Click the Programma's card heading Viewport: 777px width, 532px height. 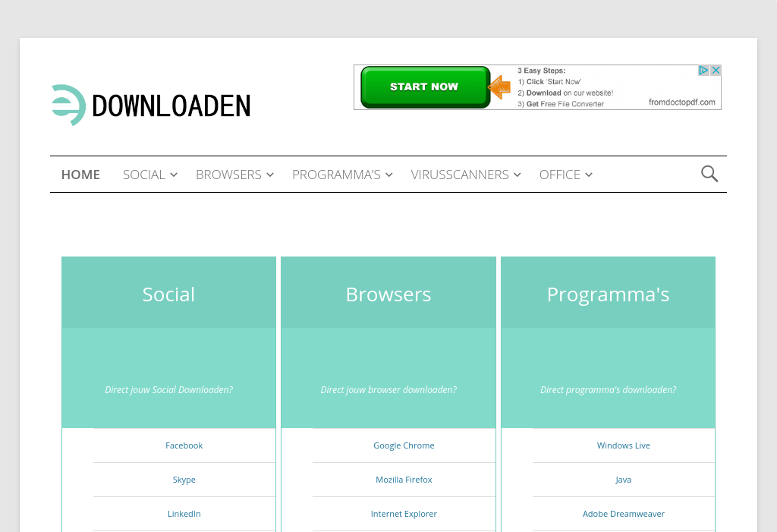pyautogui.click(x=608, y=294)
